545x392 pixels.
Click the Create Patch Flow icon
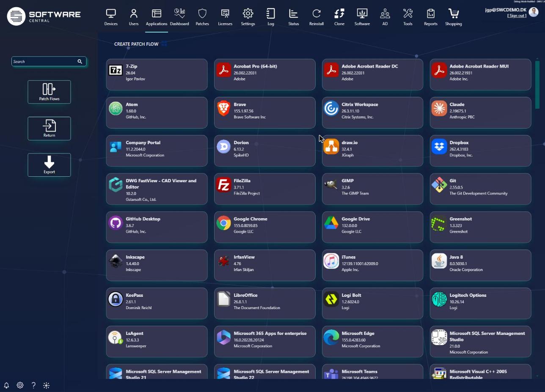tap(164, 44)
